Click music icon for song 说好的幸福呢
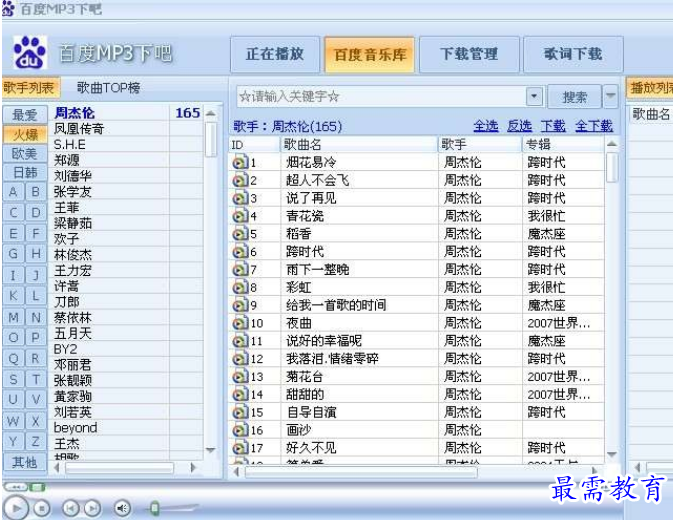 pyautogui.click(x=240, y=341)
